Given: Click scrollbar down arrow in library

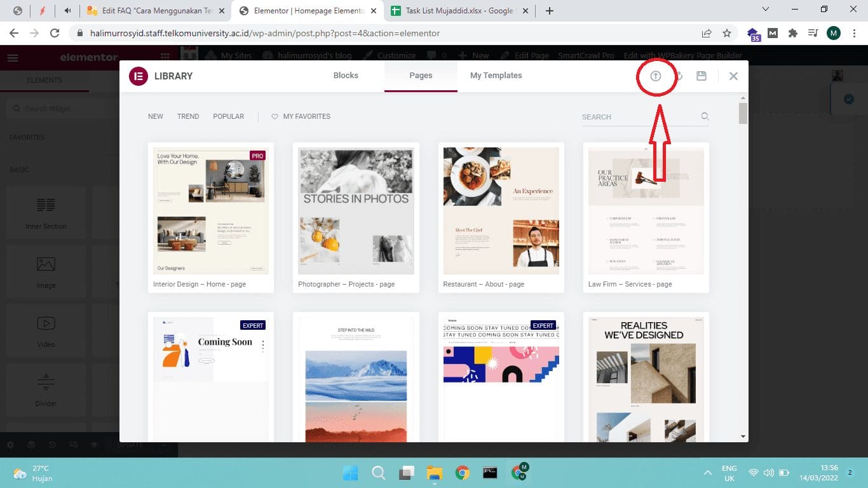Looking at the screenshot, I should click(743, 437).
